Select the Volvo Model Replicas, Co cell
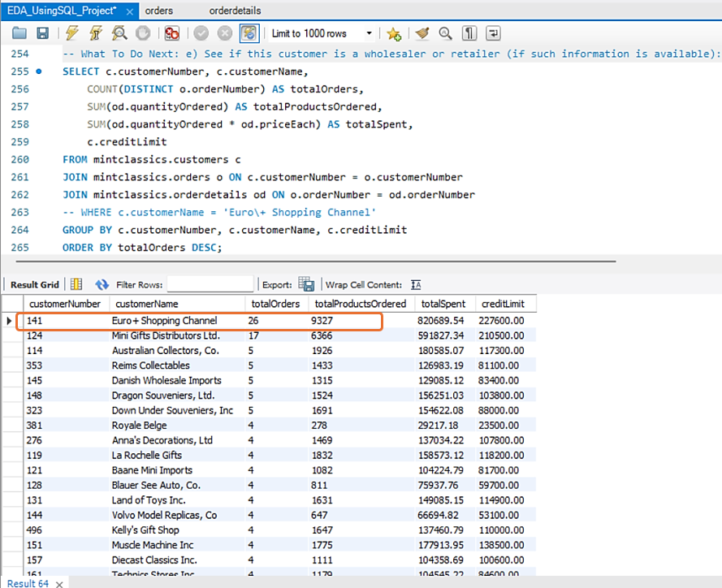 coord(177,515)
